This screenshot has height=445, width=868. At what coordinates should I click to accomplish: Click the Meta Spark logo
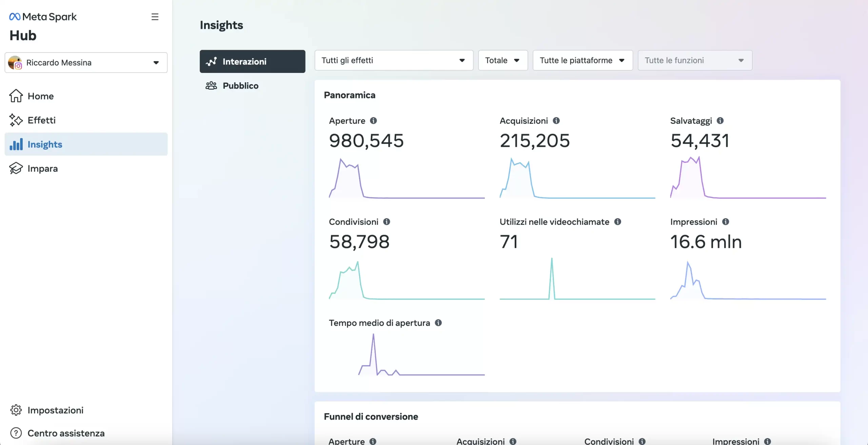point(43,17)
